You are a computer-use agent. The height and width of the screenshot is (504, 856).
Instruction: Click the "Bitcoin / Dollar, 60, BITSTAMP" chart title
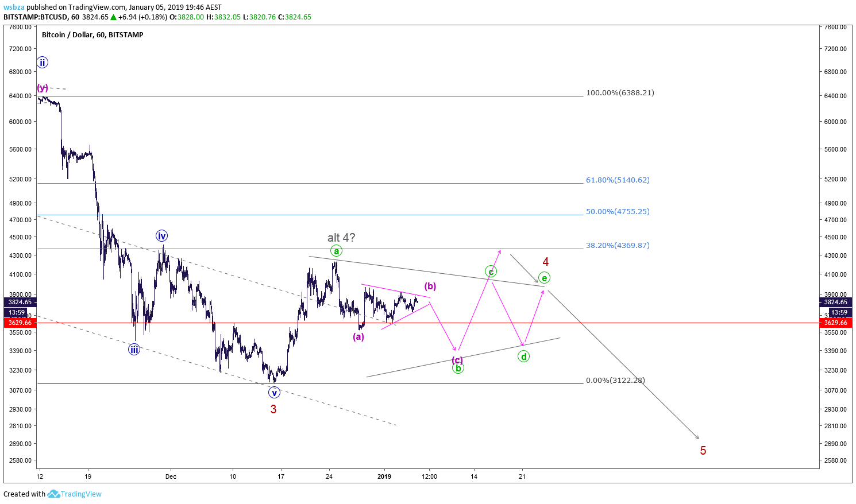92,34
